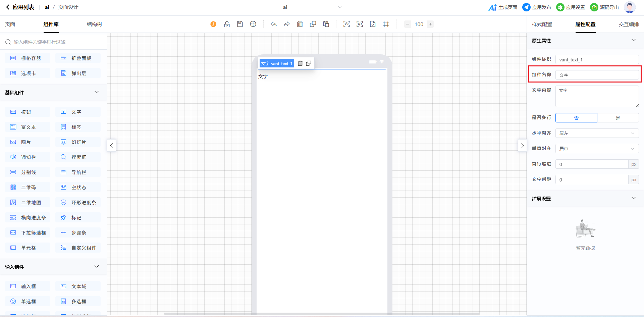
Task: Switch to the 结构树 tab
Action: 94,24
